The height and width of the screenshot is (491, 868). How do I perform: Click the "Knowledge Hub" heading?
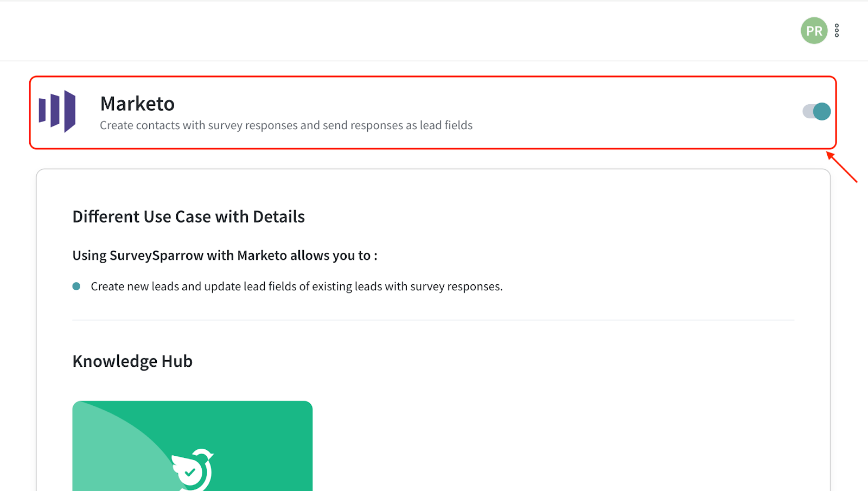click(132, 361)
